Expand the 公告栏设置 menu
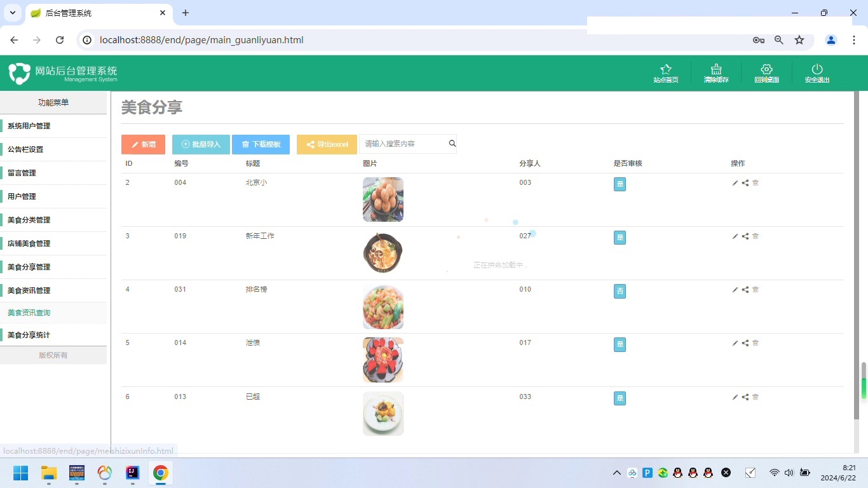 pos(53,149)
